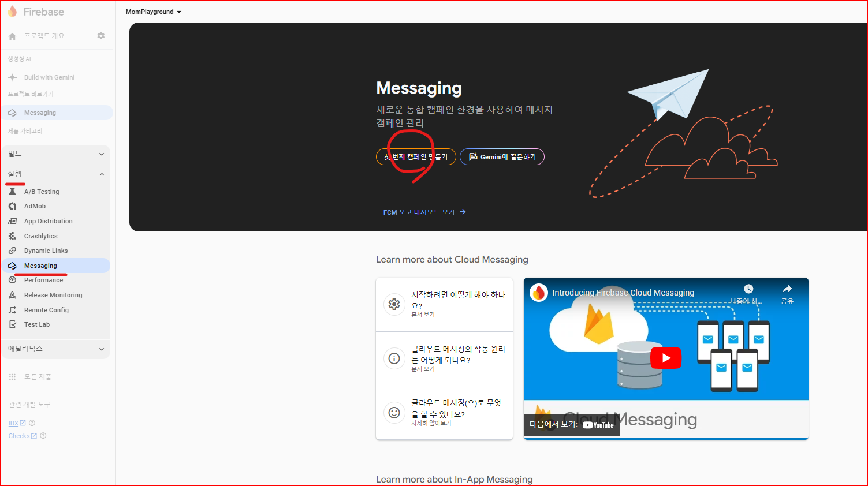868x486 pixels.
Task: Open Crashlytics in sidebar
Action: pos(56,236)
